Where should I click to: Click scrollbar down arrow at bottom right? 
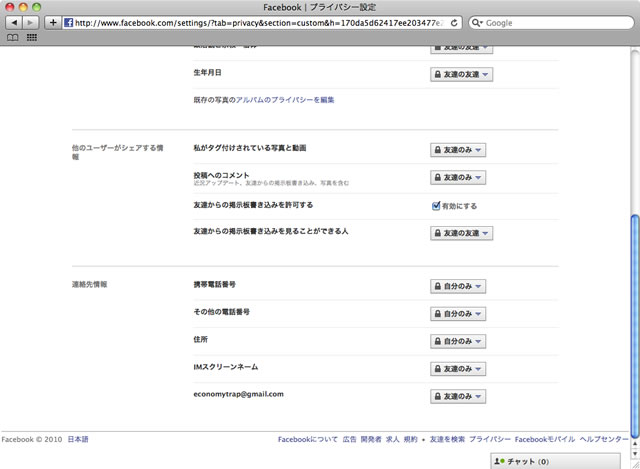point(635,453)
